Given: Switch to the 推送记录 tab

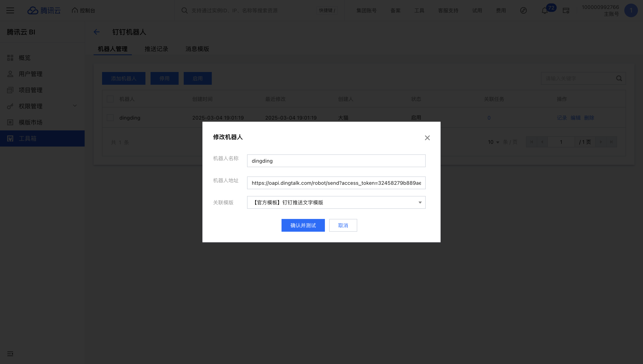Looking at the screenshot, I should point(156,49).
